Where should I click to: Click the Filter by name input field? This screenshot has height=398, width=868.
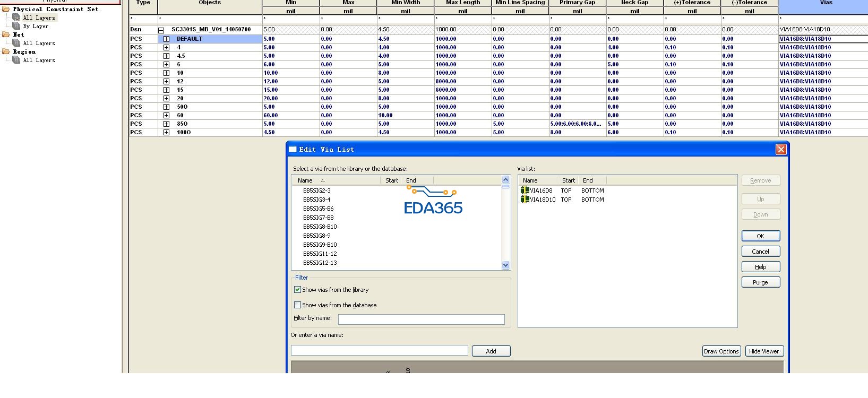421,319
